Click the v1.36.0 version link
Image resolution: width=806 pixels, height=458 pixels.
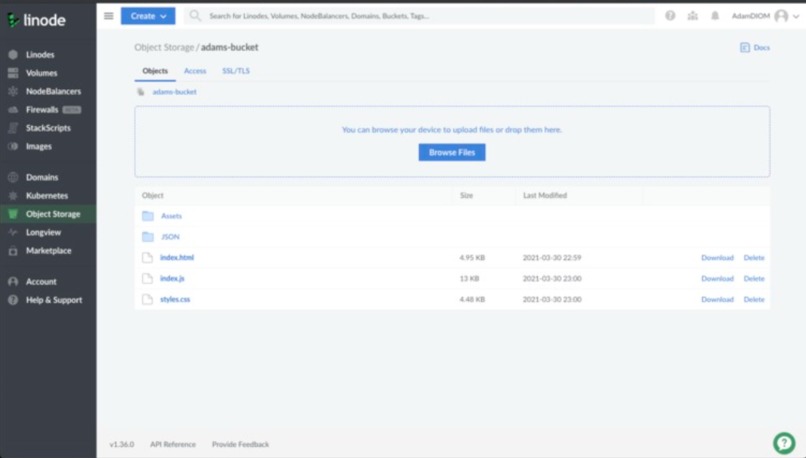(122, 444)
